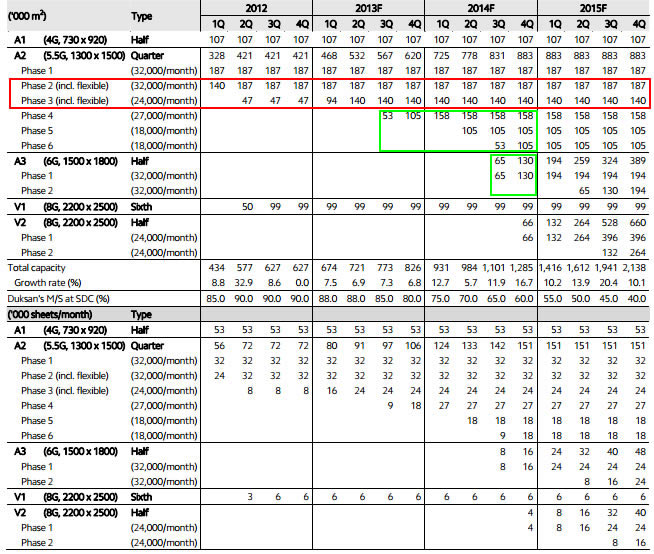654x554 pixels.
Task: Click total capacity value 1,612
Action: pos(578,268)
